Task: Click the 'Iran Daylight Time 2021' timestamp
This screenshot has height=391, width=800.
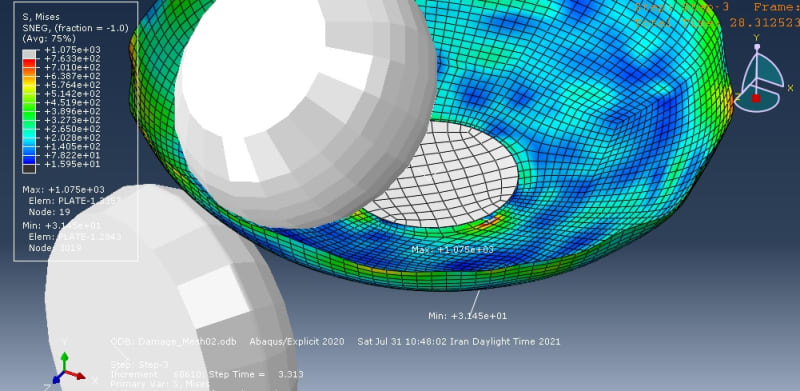Action: click(x=505, y=341)
